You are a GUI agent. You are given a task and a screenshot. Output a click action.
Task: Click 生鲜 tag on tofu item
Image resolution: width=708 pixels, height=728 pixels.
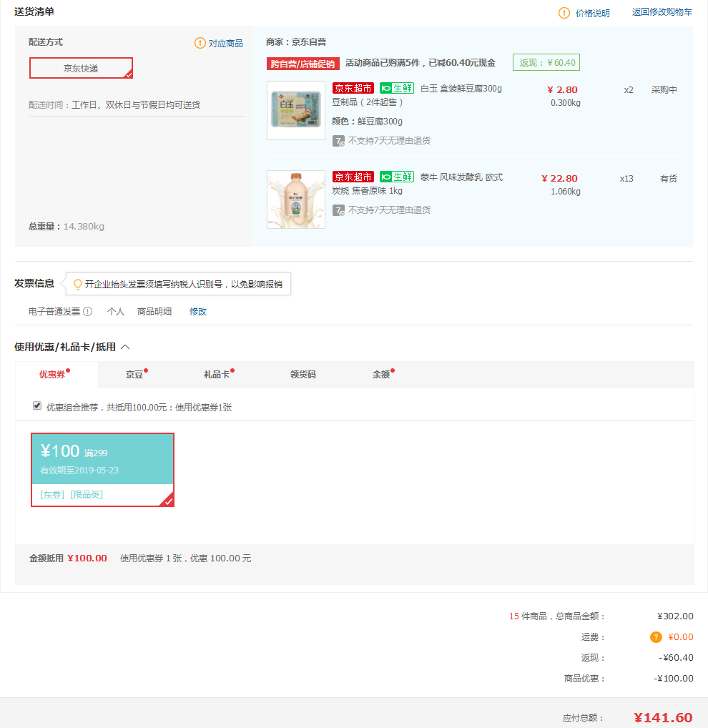[396, 88]
